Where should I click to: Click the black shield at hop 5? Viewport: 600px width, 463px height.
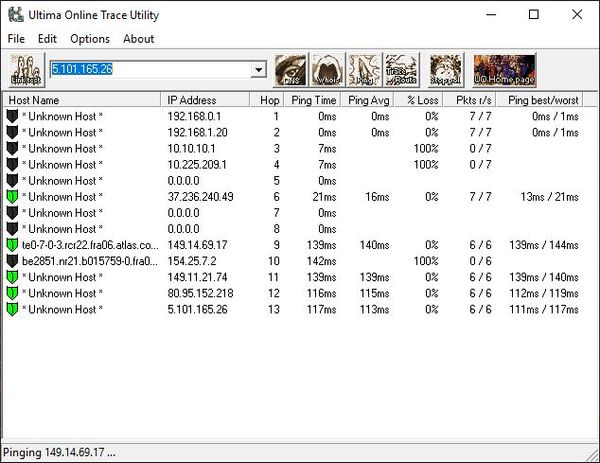13,181
